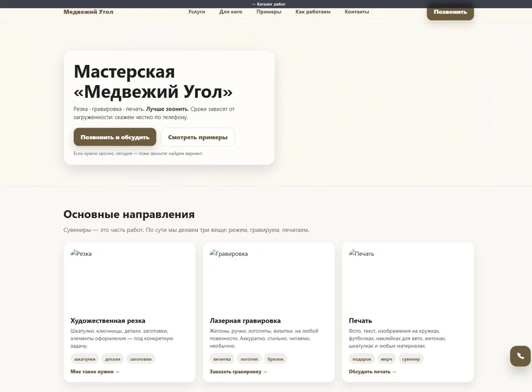Select the логотип tag

250,359
